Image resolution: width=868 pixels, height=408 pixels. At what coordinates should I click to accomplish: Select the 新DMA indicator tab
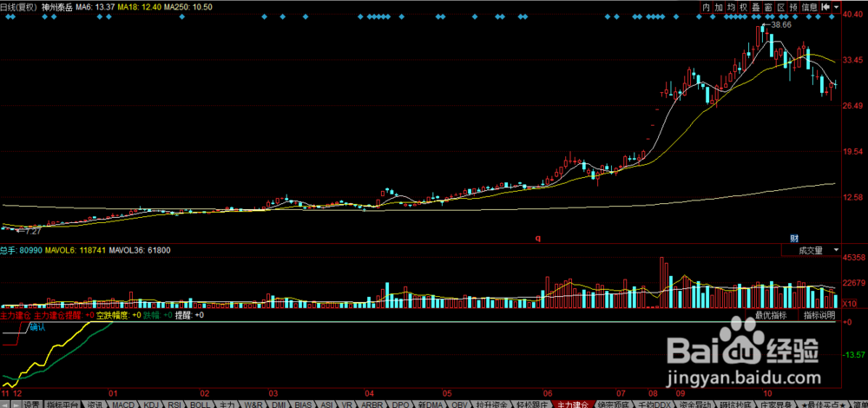[x=429, y=405]
